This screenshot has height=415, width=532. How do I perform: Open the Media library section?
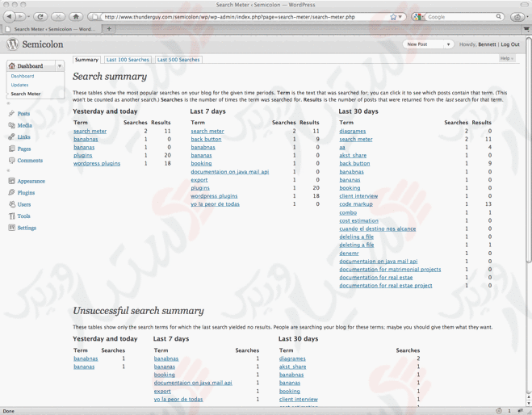[24, 125]
